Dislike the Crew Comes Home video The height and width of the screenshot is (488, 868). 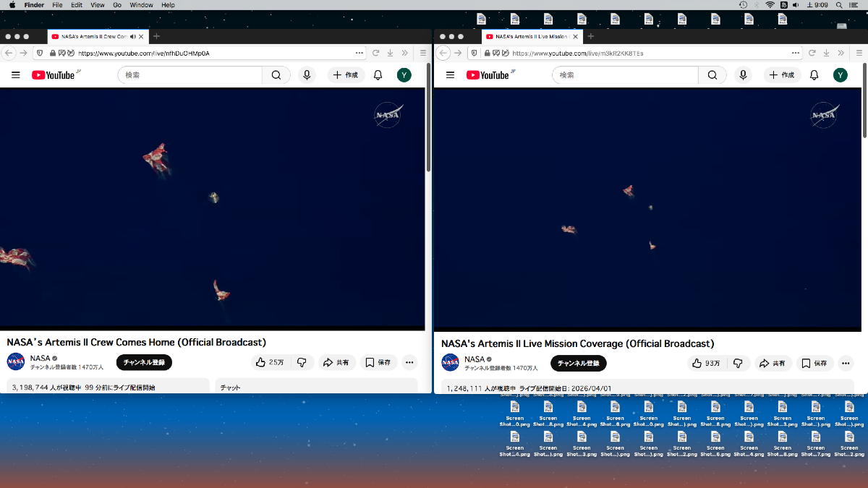pos(302,362)
